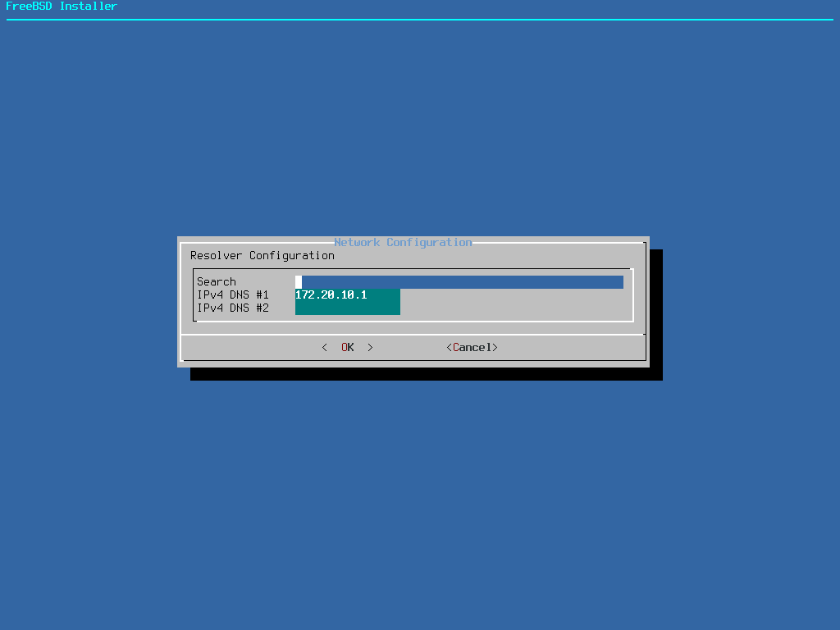Focus the Search domain input field
Screen dimensions: 840x630
tap(459, 282)
